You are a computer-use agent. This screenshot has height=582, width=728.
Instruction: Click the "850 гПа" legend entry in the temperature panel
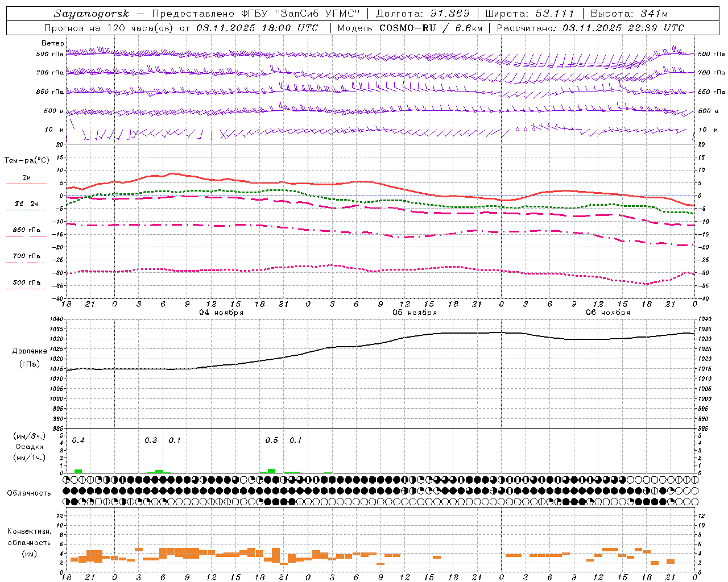(27, 230)
